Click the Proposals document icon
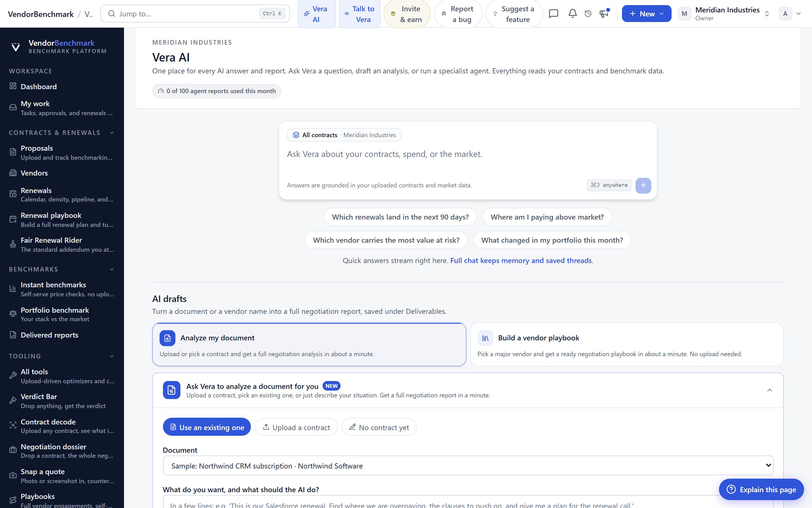 pyautogui.click(x=13, y=152)
